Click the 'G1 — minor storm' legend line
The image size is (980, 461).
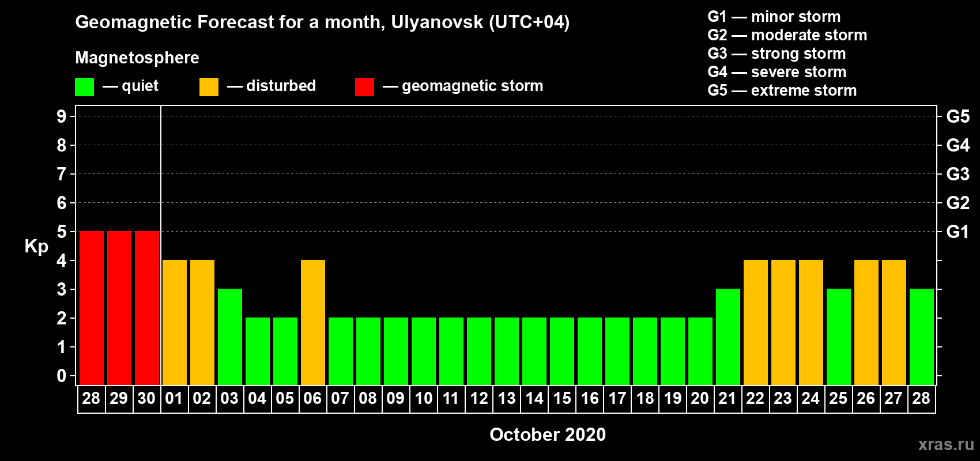click(x=774, y=17)
